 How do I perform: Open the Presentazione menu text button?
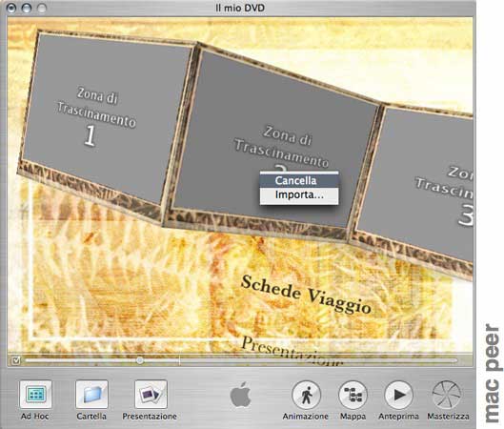coord(291,351)
